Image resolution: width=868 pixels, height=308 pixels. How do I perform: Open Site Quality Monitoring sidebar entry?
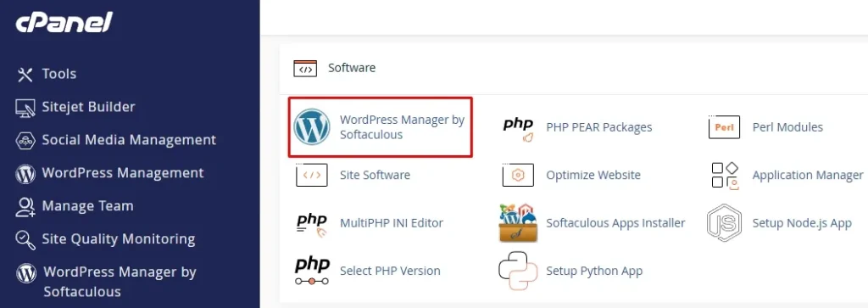click(105, 238)
